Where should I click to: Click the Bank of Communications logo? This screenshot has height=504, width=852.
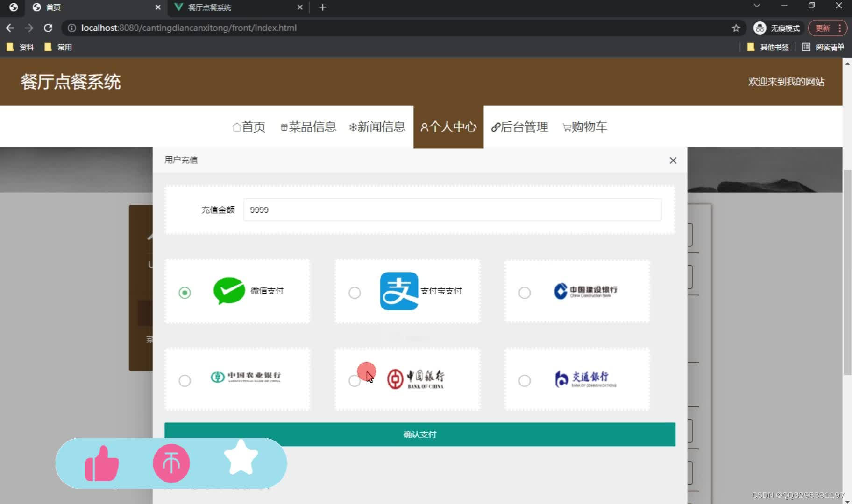point(585,379)
